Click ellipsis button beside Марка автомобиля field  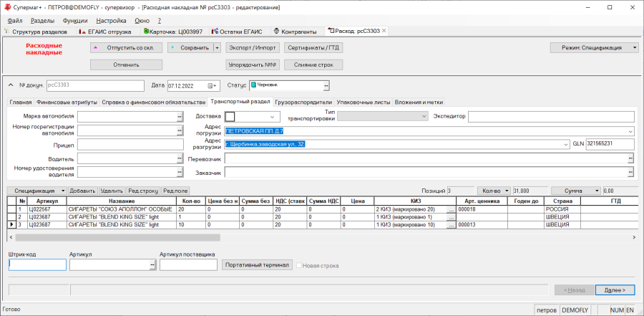pos(180,117)
